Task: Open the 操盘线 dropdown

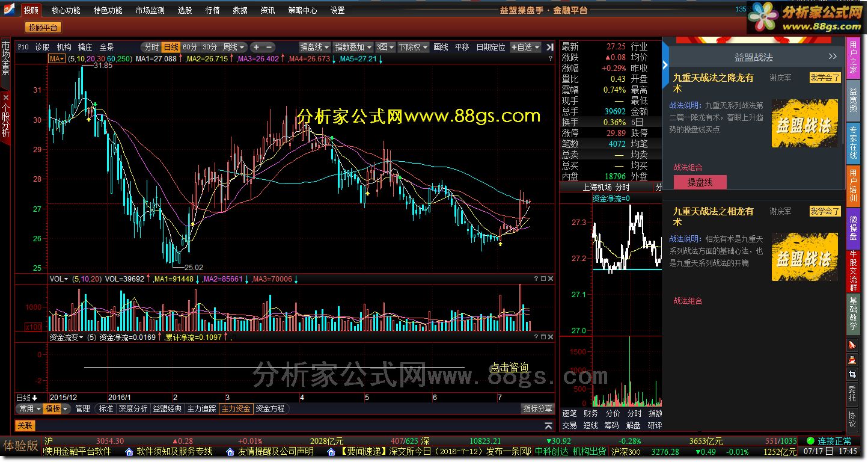Action: pyautogui.click(x=315, y=47)
